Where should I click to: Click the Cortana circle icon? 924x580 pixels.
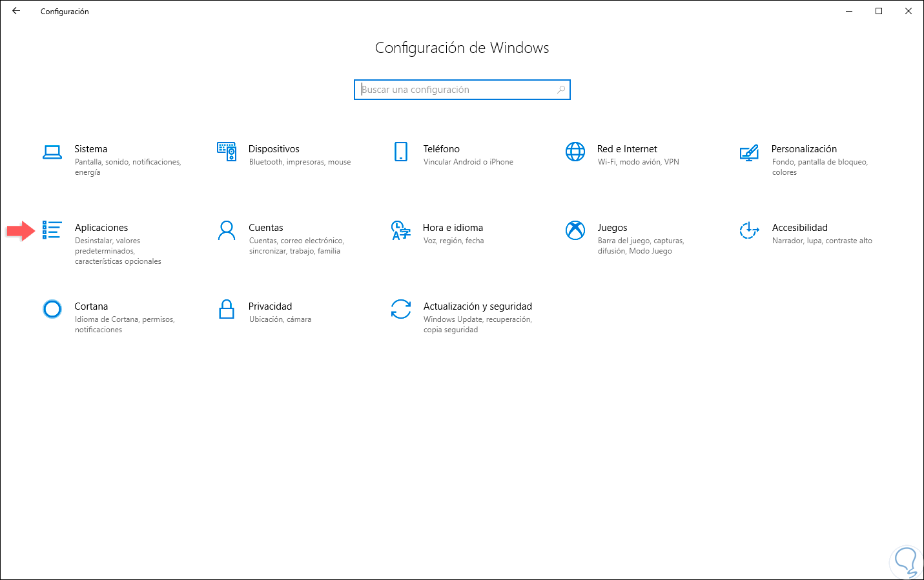point(52,309)
